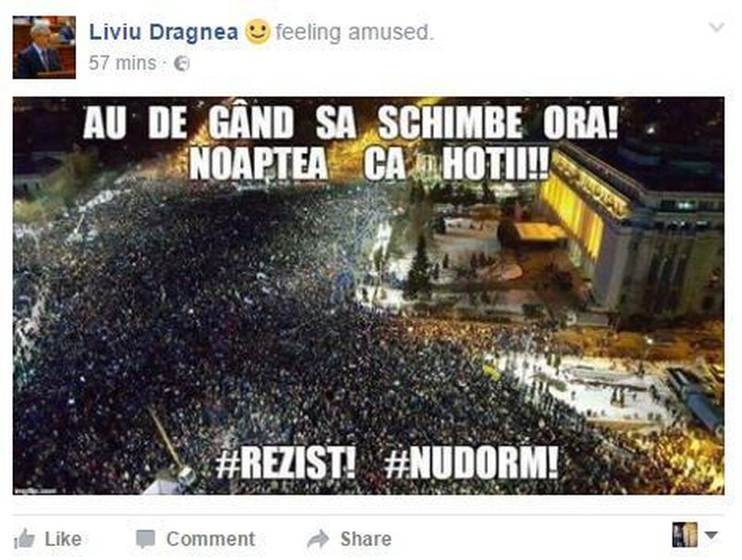Viewport: 742px width, 560px height.
Task: Click the thumbs-up Like icon
Action: click(24, 540)
